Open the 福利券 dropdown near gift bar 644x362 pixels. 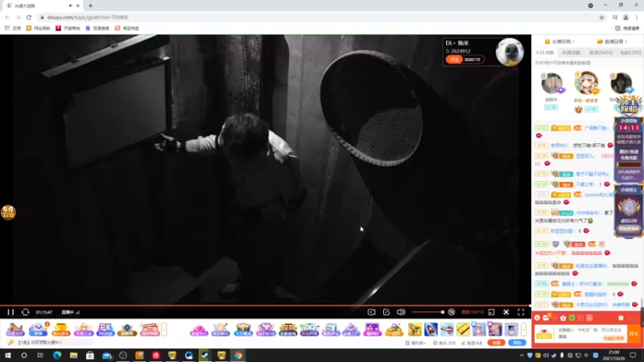pyautogui.click(x=415, y=343)
